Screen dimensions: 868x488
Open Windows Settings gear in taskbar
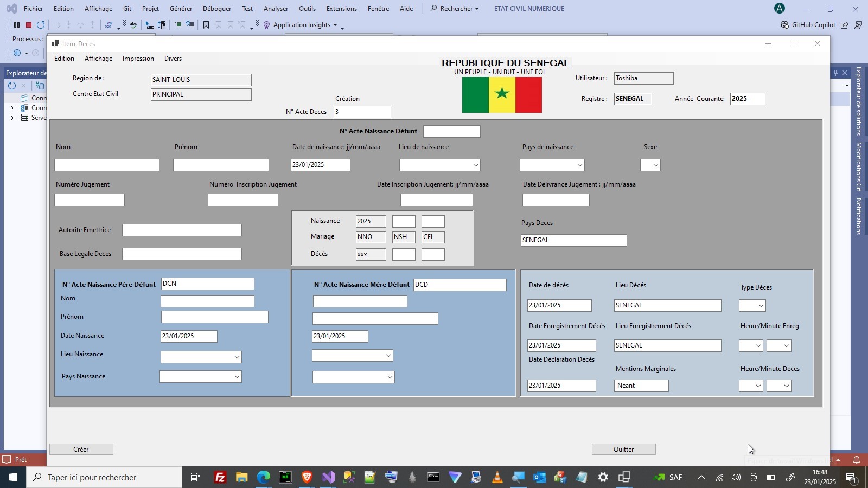[603, 478]
